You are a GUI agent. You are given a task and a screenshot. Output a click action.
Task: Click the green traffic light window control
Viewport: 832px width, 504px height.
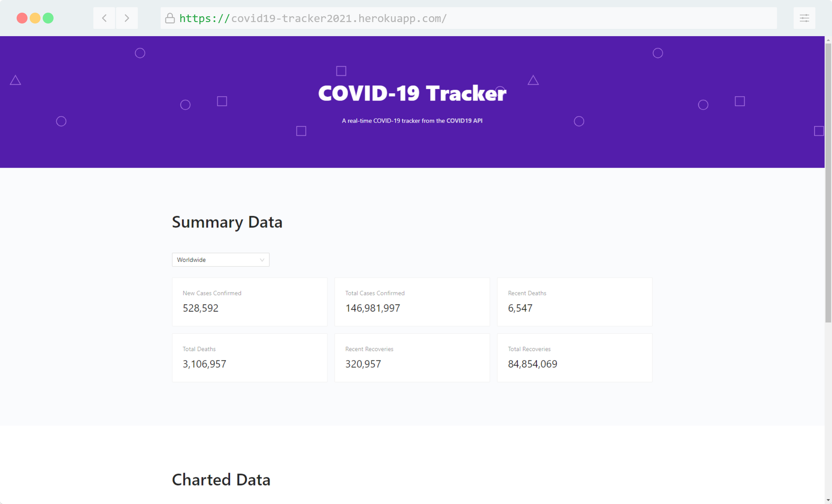[48, 18]
